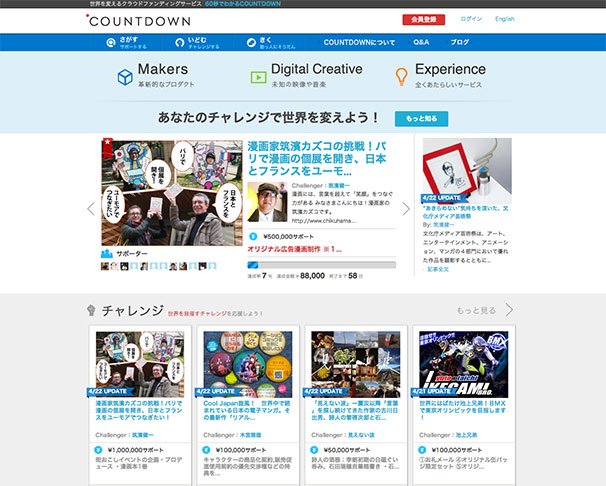Click yen icon in the BMX card
Viewport: 606px width, 486px height.
(x=422, y=450)
